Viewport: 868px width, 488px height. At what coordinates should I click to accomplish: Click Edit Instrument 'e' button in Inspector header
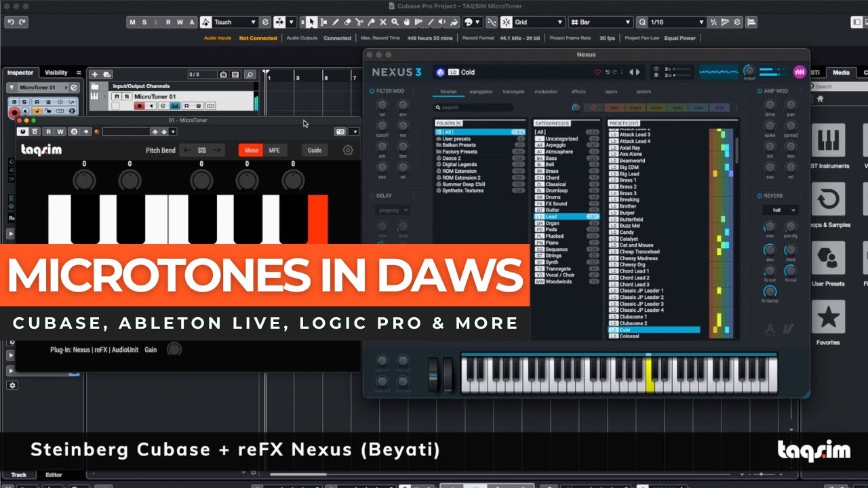click(74, 88)
